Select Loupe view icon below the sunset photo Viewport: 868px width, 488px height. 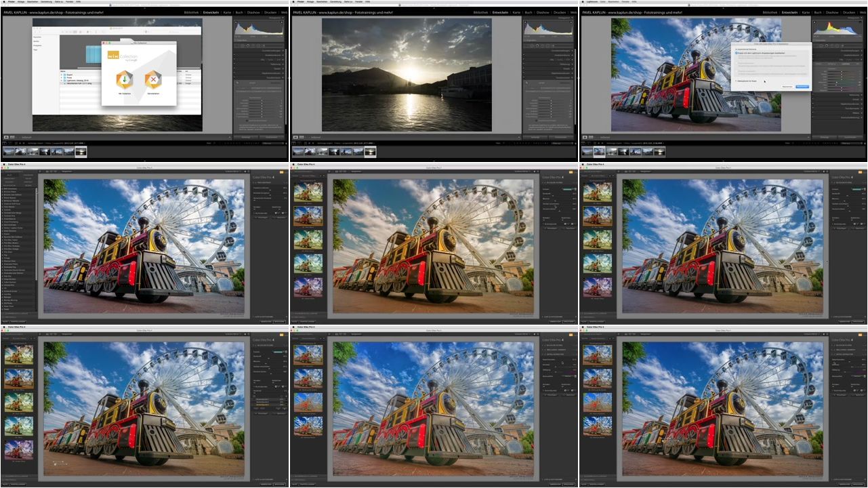click(295, 137)
